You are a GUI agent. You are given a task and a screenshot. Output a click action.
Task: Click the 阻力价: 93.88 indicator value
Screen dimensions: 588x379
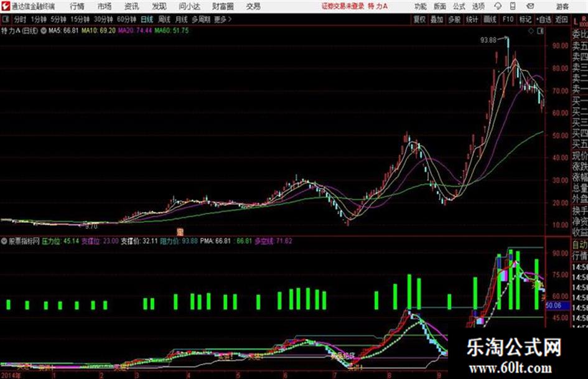[179, 241]
